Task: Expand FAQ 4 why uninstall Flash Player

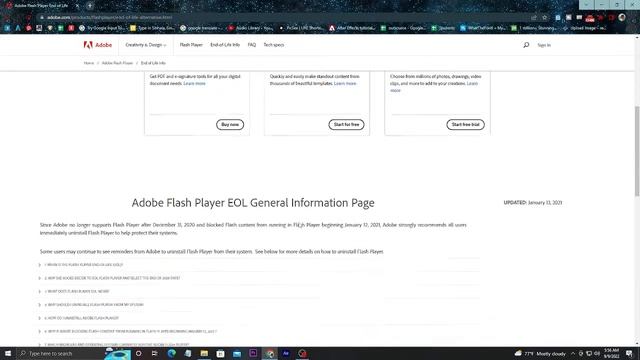Action: point(94,304)
